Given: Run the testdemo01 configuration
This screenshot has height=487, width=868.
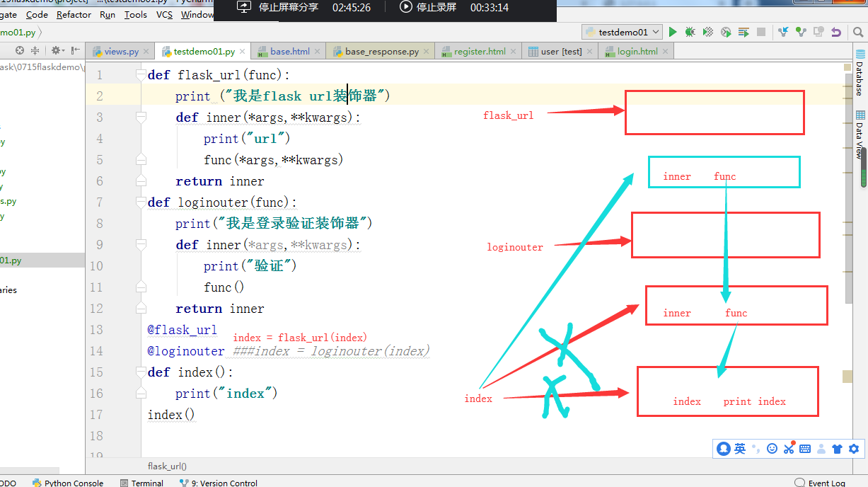Looking at the screenshot, I should click(673, 32).
